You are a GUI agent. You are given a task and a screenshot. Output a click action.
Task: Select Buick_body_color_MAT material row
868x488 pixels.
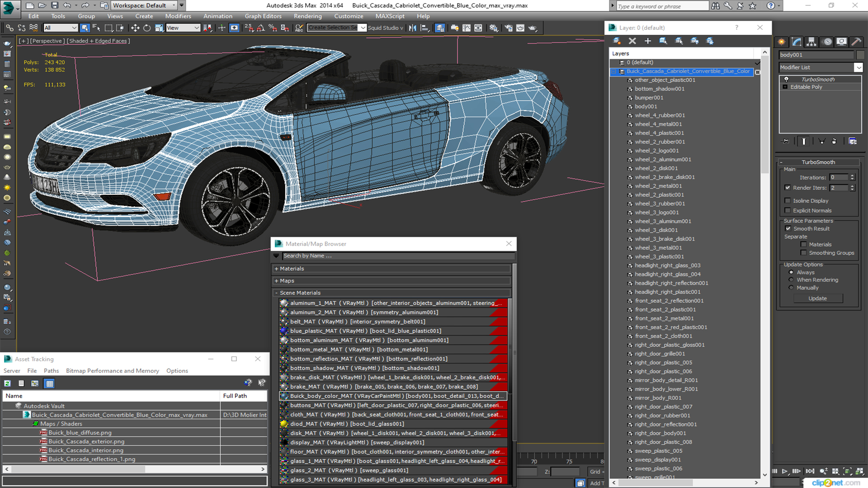pos(393,396)
